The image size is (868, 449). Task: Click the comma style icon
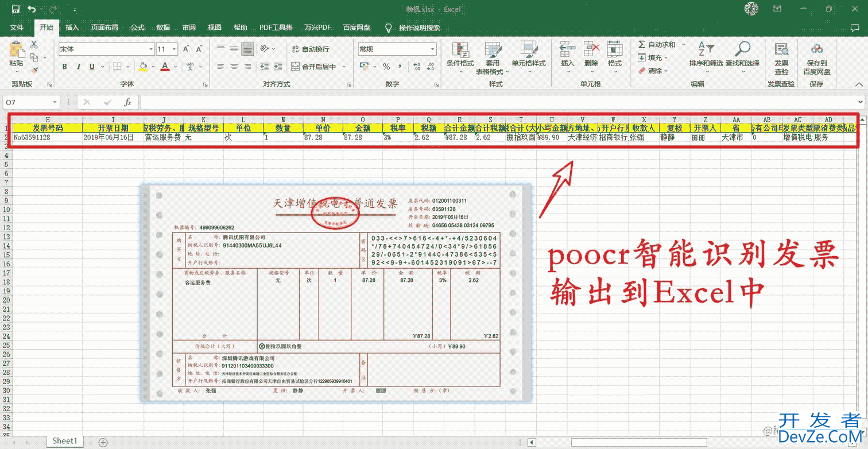400,67
